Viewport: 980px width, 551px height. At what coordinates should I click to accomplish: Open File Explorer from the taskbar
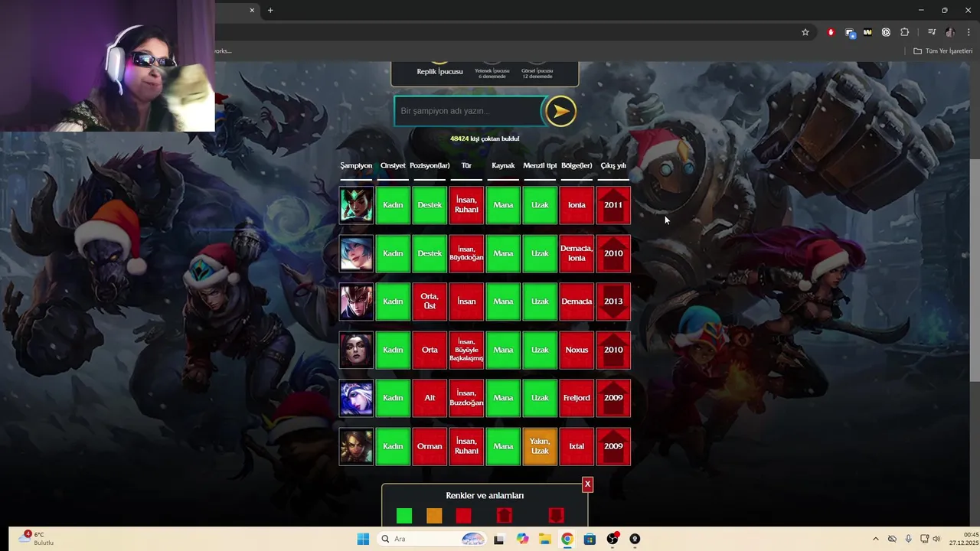point(544,539)
